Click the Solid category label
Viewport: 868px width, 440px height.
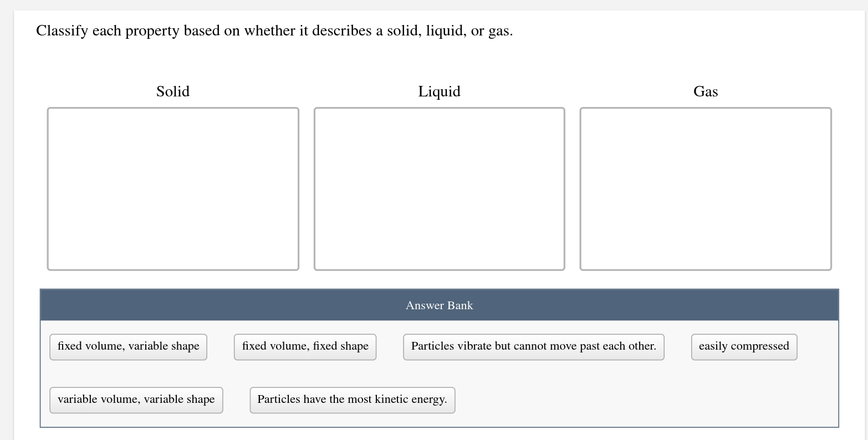(172, 91)
